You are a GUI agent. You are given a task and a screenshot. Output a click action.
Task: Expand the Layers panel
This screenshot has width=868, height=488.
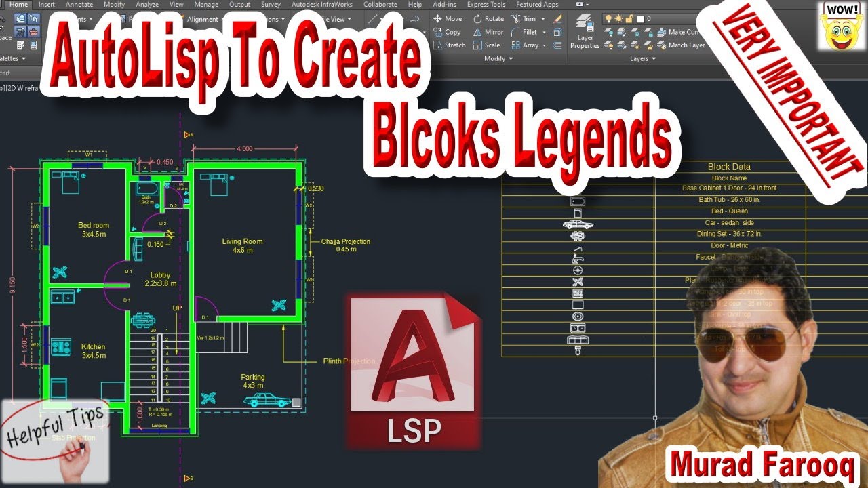[642, 59]
